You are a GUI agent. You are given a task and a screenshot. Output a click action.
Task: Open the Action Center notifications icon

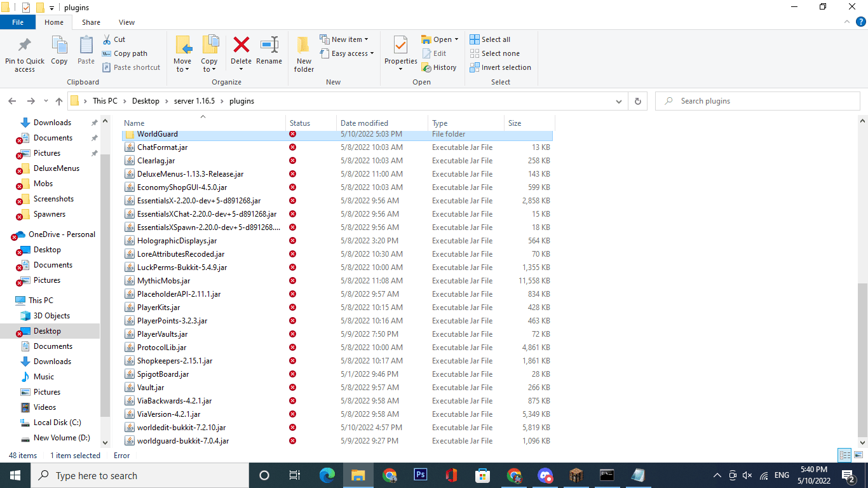[848, 475]
